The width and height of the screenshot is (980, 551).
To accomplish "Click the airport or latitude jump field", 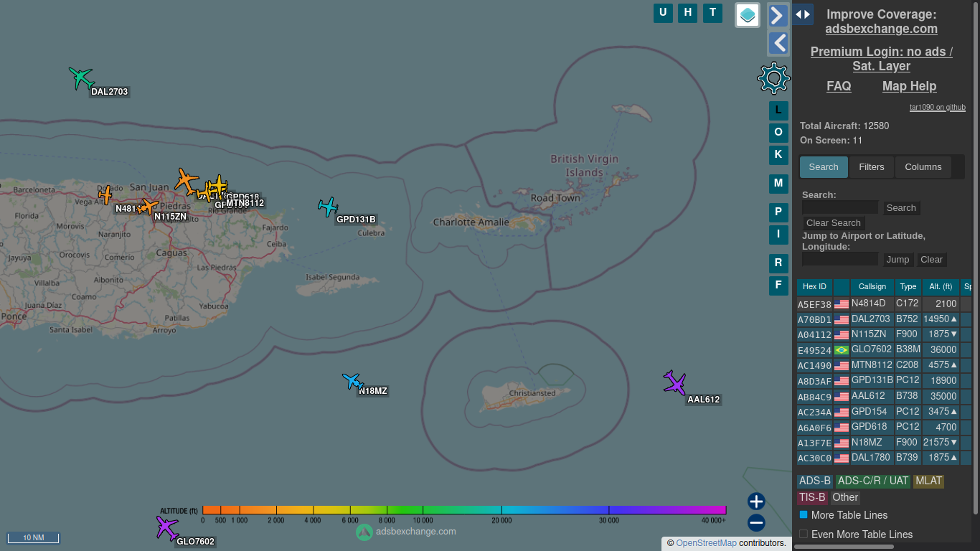I will tap(840, 259).
